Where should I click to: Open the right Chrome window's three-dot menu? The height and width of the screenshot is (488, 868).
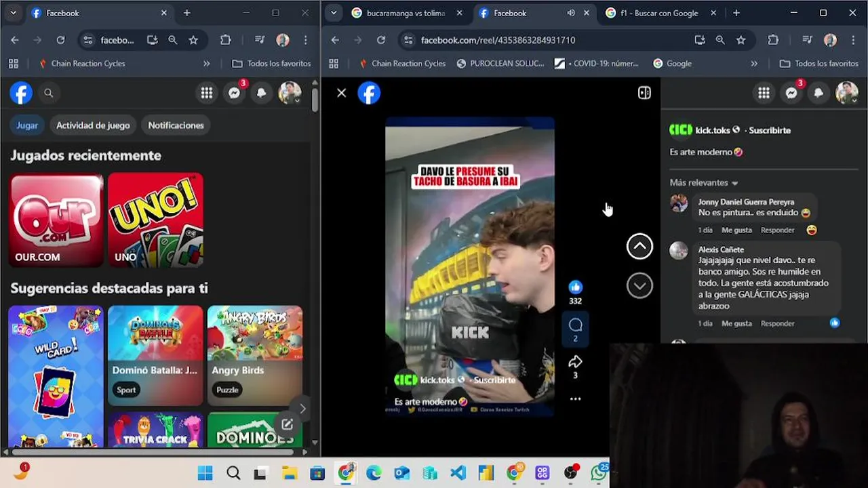pos(853,40)
